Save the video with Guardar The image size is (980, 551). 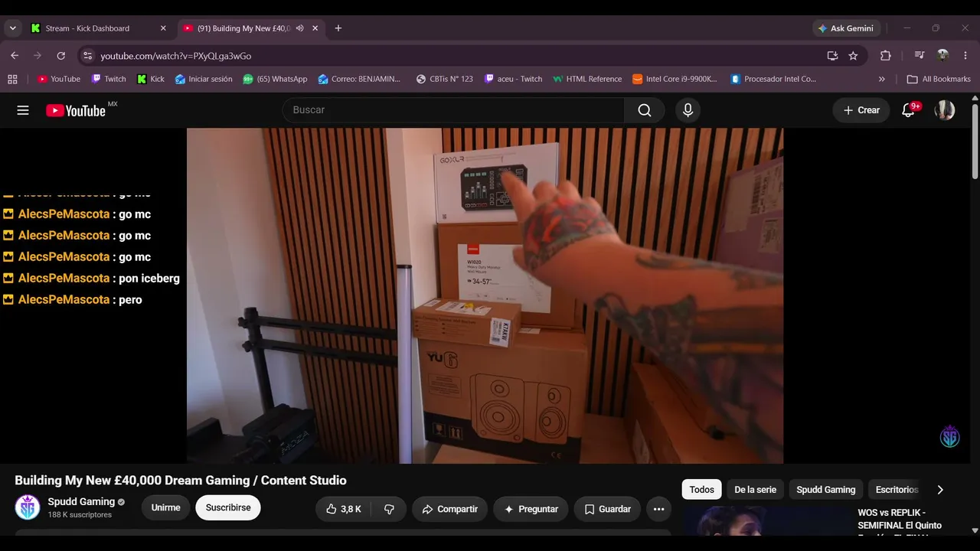click(607, 509)
